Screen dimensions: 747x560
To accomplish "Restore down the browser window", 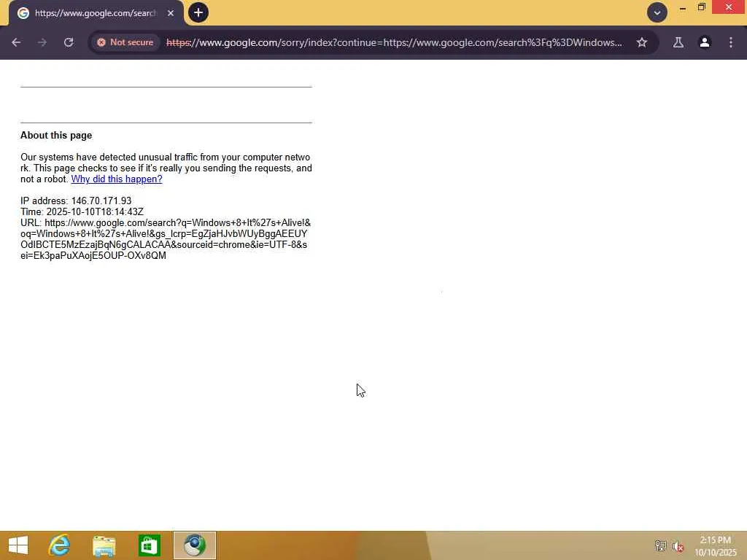I will click(701, 7).
